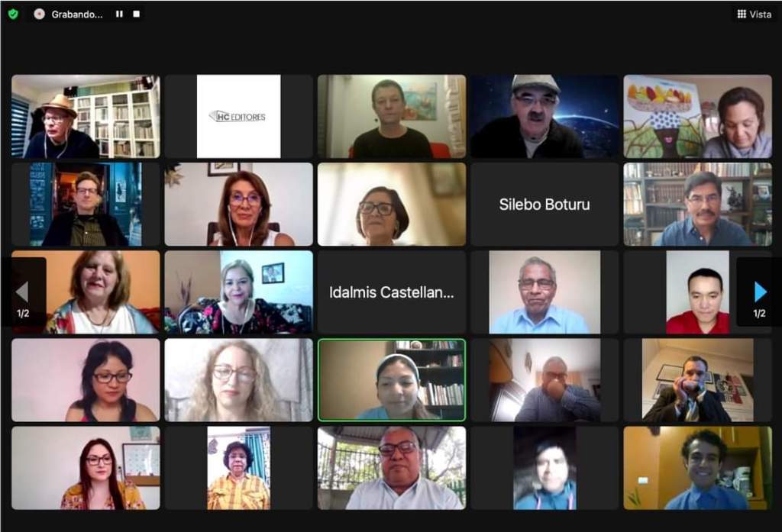Click the red recording indicator icon
782x532 pixels.
pos(40,14)
